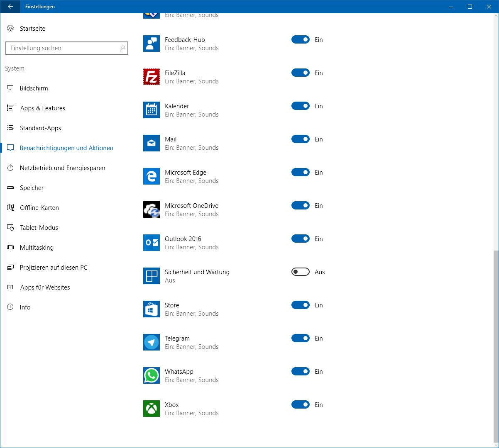Open Apps für Websites settings
The image size is (499, 448).
point(66,287)
